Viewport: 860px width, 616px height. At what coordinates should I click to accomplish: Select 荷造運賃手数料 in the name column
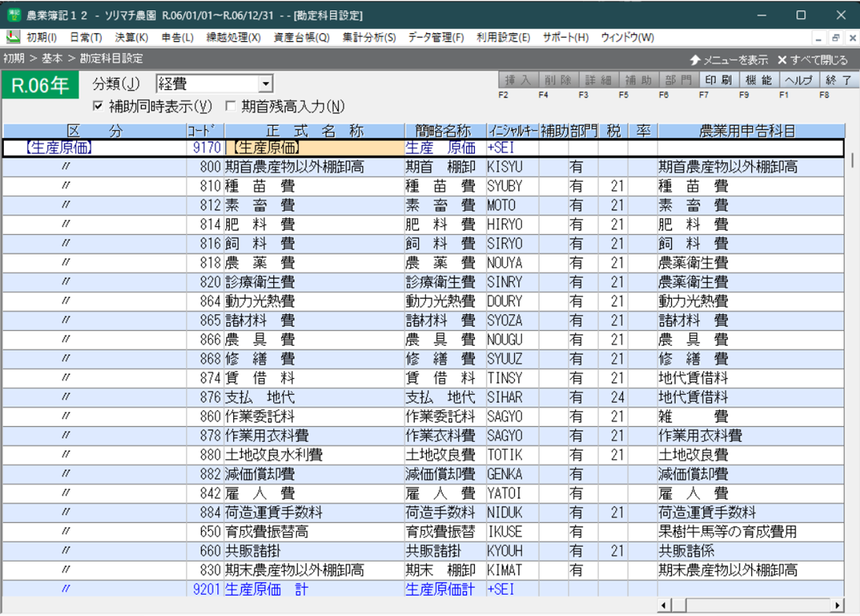point(314,512)
